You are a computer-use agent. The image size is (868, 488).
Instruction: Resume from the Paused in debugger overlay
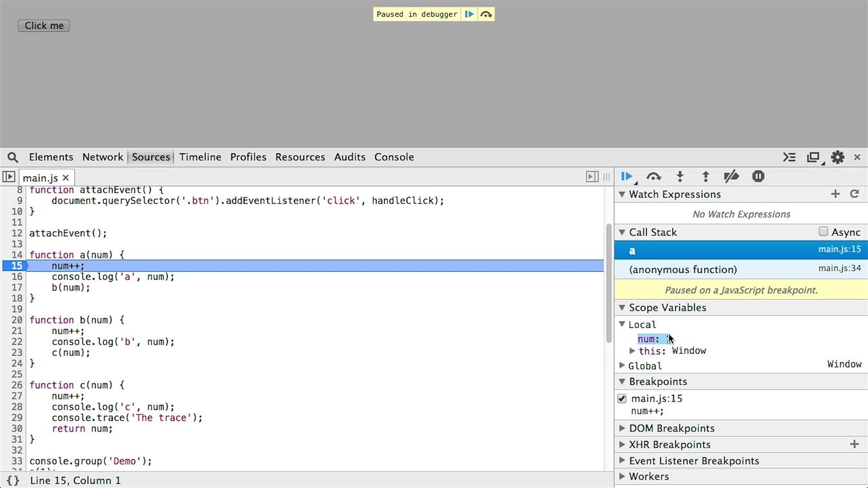tap(469, 14)
